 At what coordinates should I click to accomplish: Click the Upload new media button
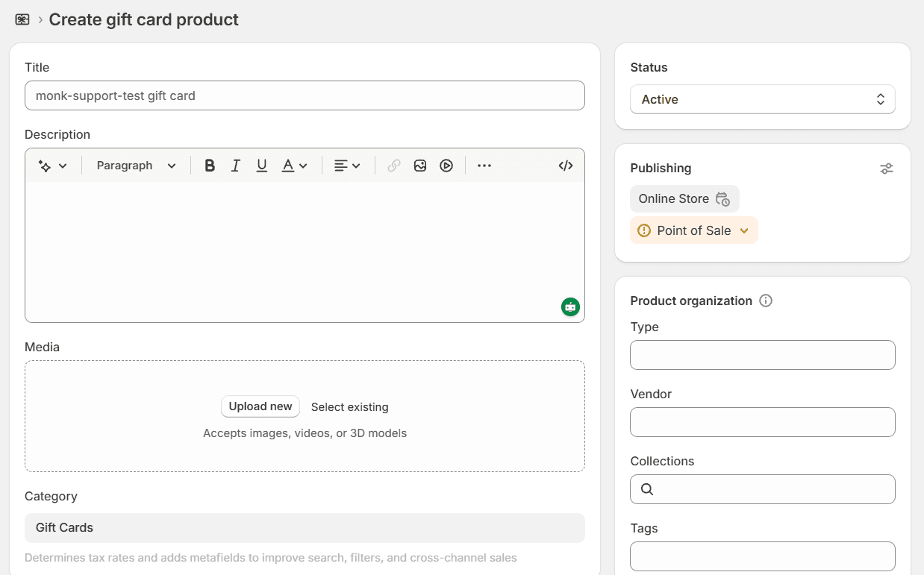pyautogui.click(x=260, y=406)
